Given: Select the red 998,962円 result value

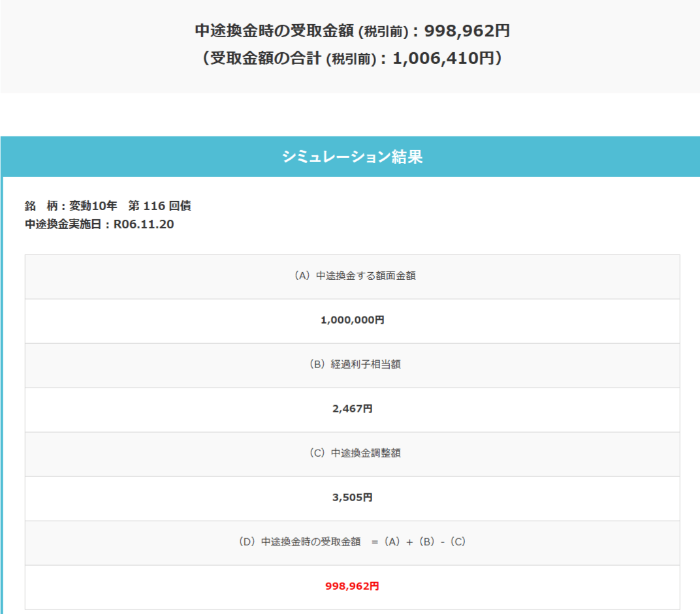Looking at the screenshot, I should click(x=352, y=586).
